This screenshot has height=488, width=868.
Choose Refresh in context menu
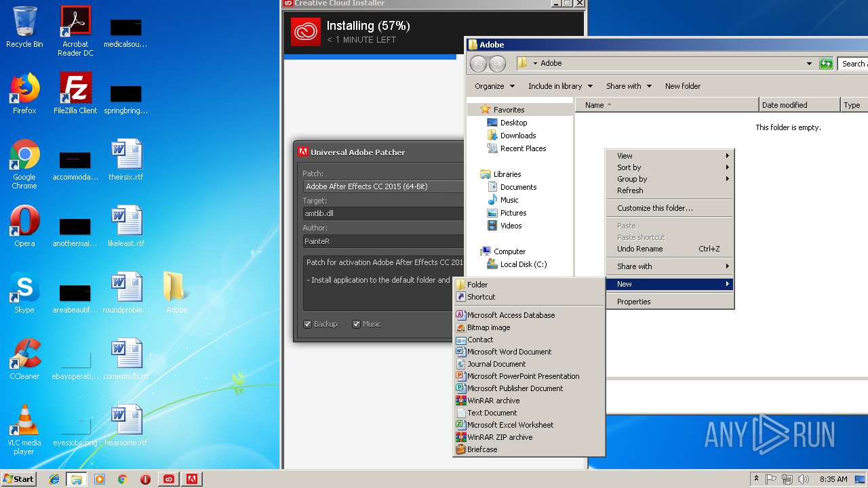[669, 190]
